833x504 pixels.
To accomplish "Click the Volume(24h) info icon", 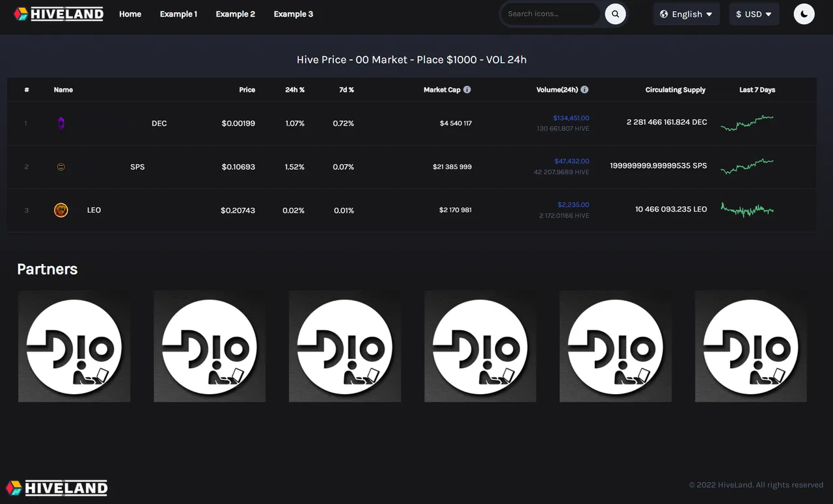I will point(584,90).
